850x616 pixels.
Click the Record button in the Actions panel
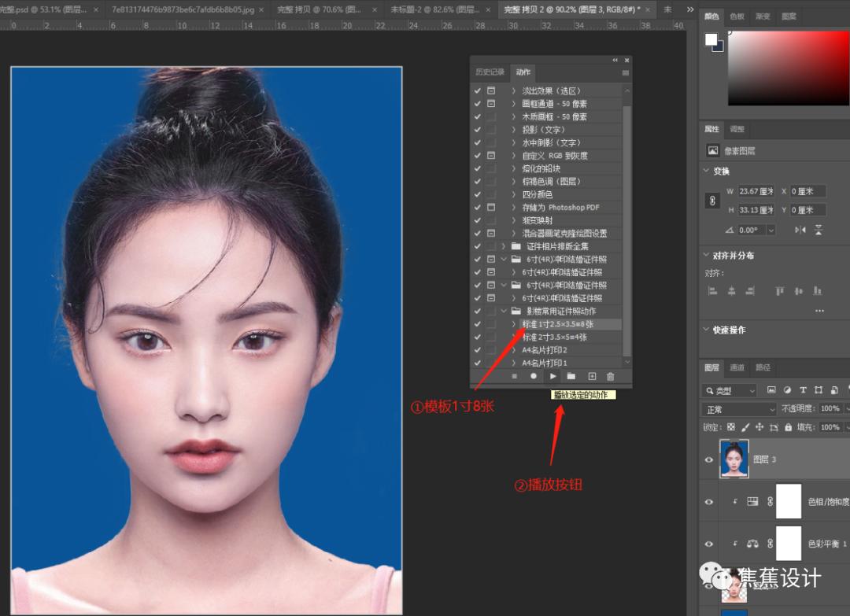coord(534,376)
